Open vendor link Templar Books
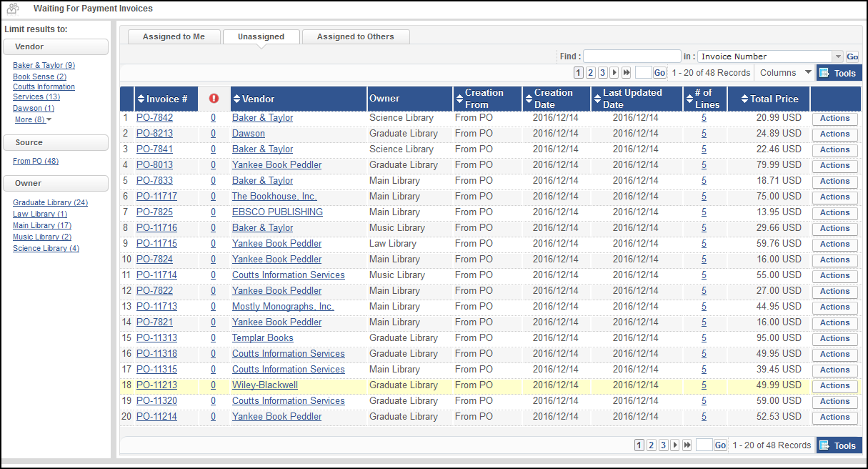The height and width of the screenshot is (469, 868). click(x=263, y=338)
